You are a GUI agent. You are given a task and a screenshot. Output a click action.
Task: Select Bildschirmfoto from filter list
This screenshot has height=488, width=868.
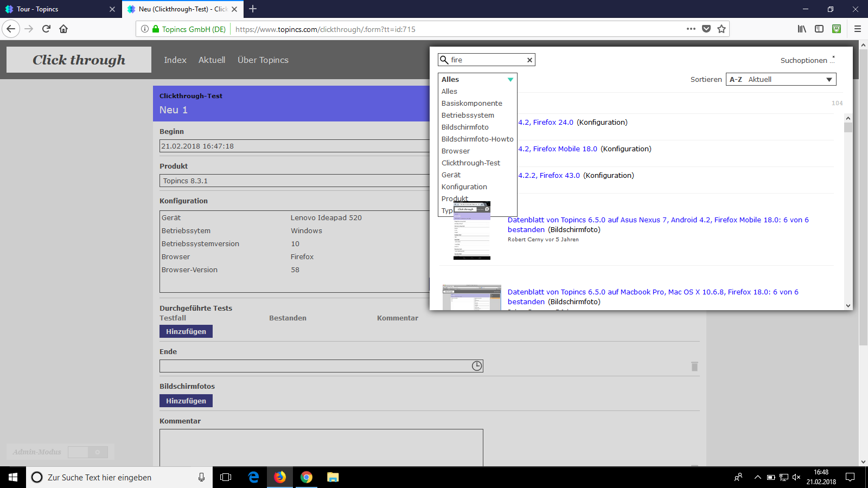pos(465,127)
